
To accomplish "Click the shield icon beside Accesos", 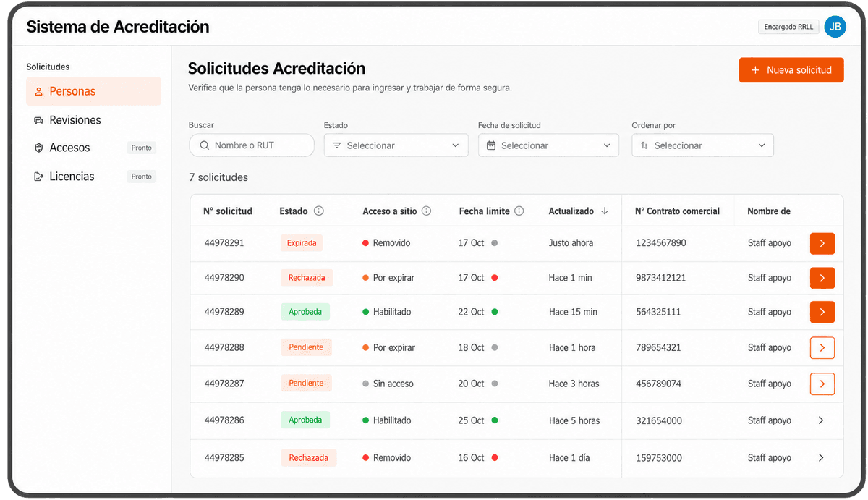I will click(39, 148).
